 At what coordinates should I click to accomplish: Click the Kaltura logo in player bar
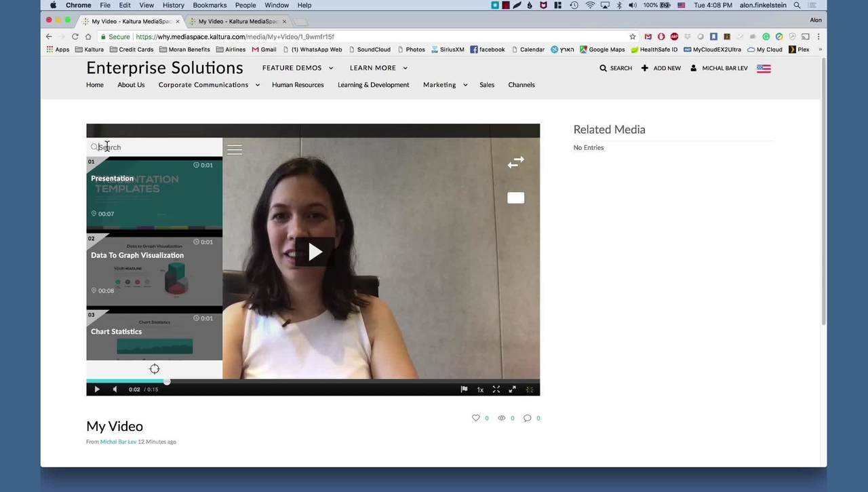[x=530, y=390]
